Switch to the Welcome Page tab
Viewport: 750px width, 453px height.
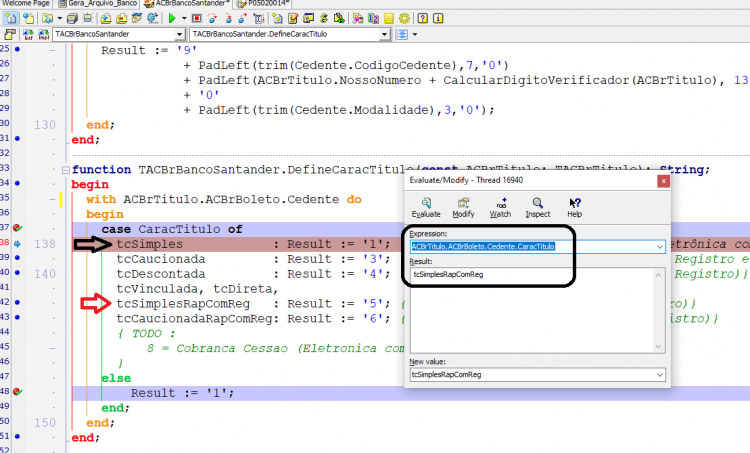point(26,4)
